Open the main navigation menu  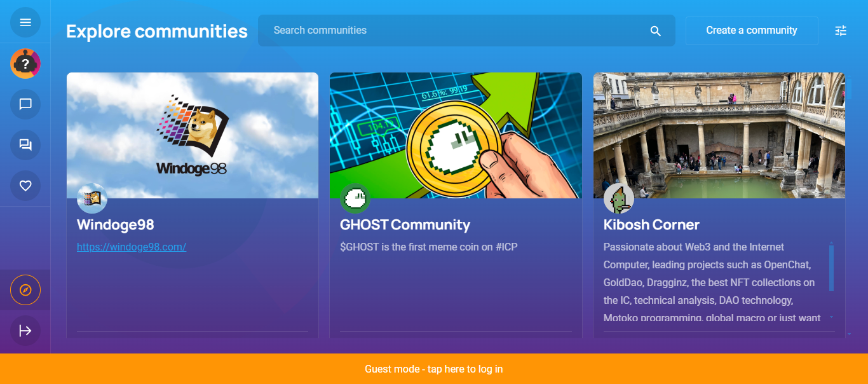(25, 22)
